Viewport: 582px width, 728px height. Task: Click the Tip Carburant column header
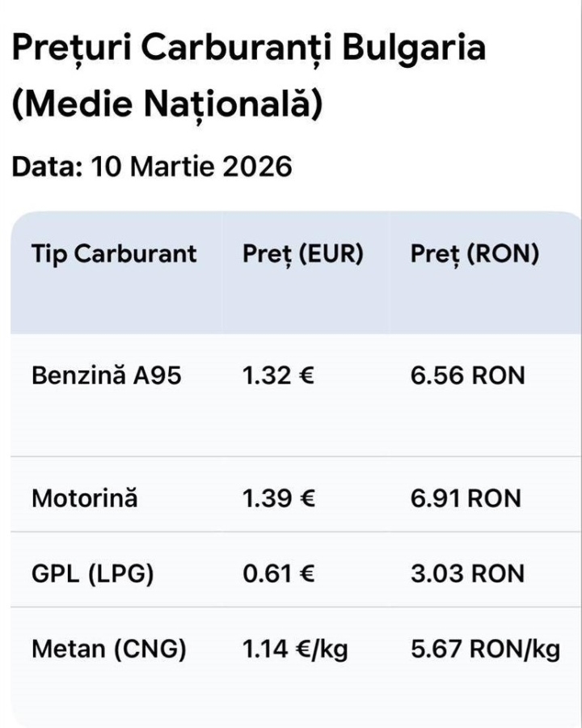[114, 254]
